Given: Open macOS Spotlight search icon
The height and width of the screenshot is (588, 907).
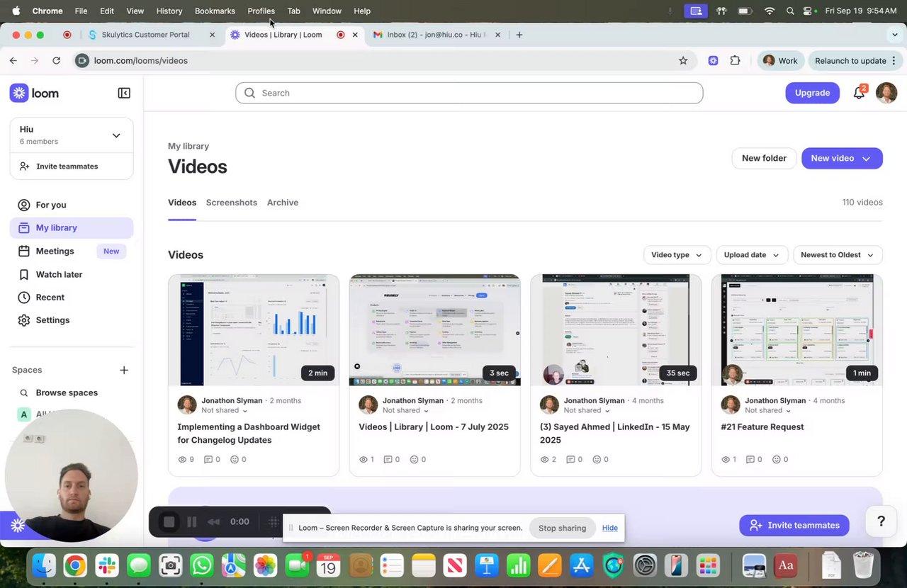Looking at the screenshot, I should pyautogui.click(x=790, y=11).
